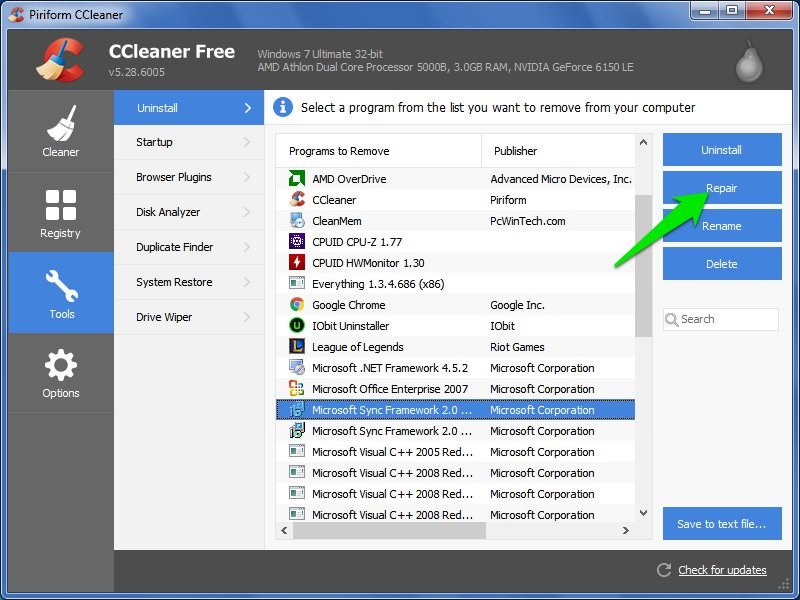
Task: Click the magnifier icon in Search box
Action: [671, 319]
